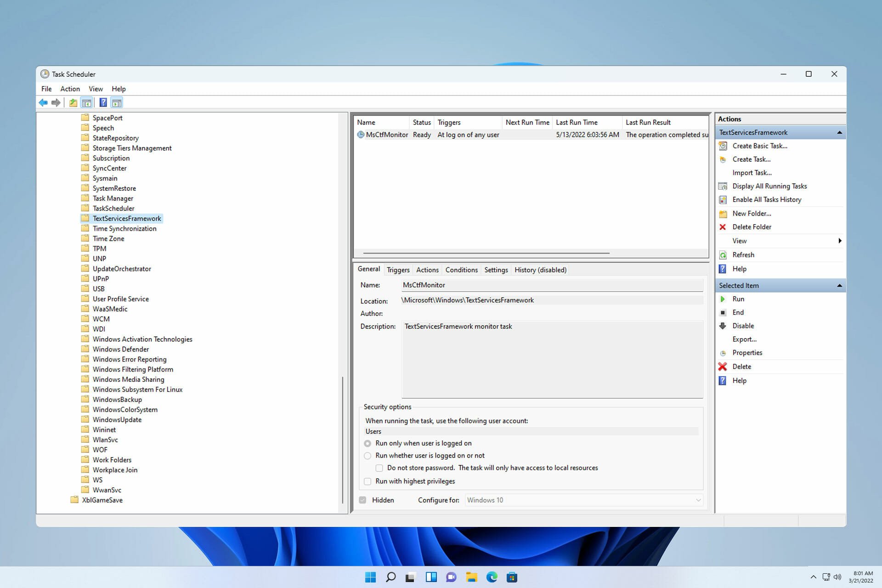Select the XblGameSave folder
The height and width of the screenshot is (588, 882).
tap(102, 500)
